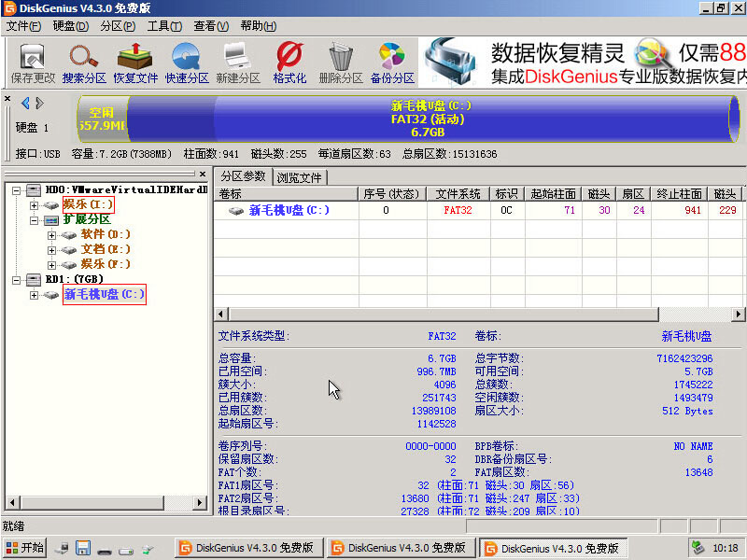Open the 查看(V) menu
The height and width of the screenshot is (560, 747).
pyautogui.click(x=211, y=26)
